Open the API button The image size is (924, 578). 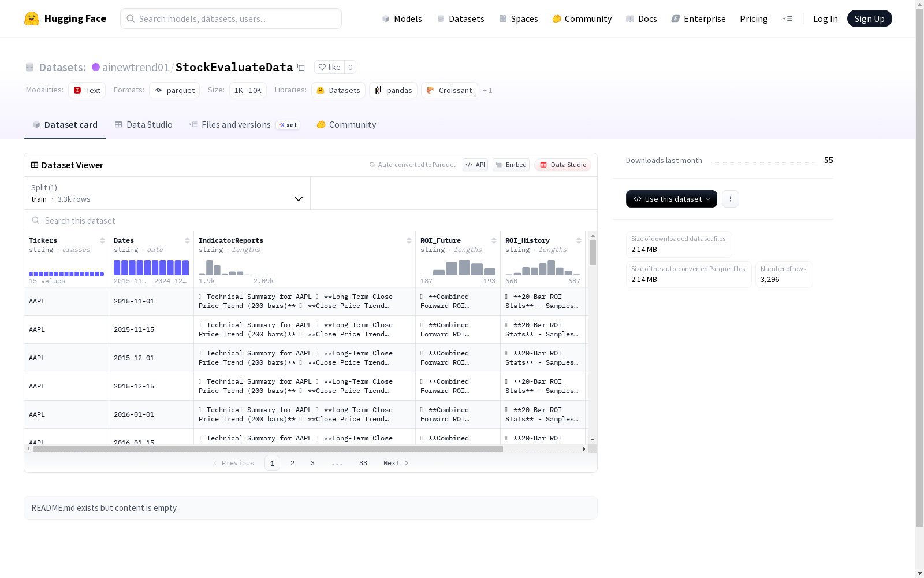point(475,165)
